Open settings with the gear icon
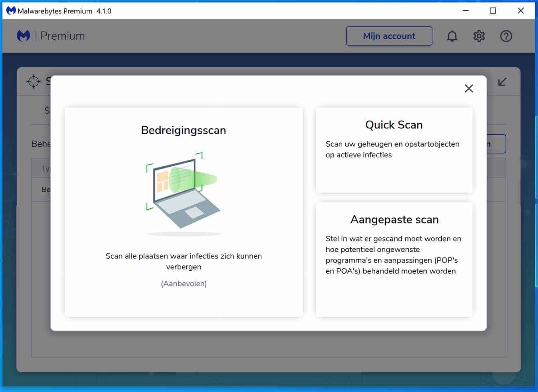538x392 pixels. (479, 36)
